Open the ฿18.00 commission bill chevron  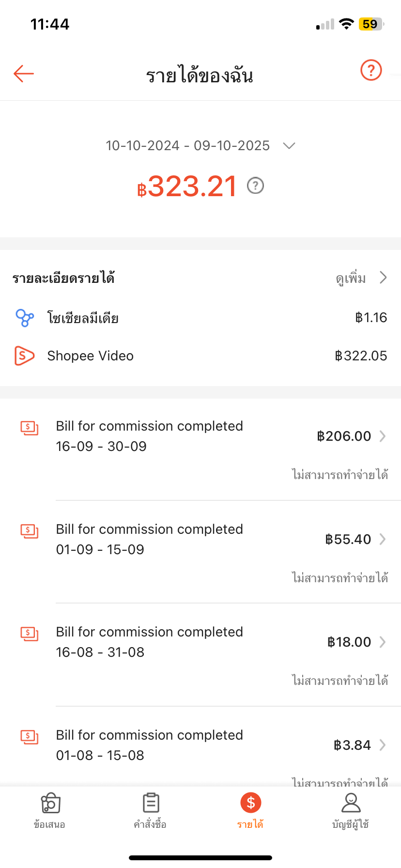pyautogui.click(x=383, y=642)
